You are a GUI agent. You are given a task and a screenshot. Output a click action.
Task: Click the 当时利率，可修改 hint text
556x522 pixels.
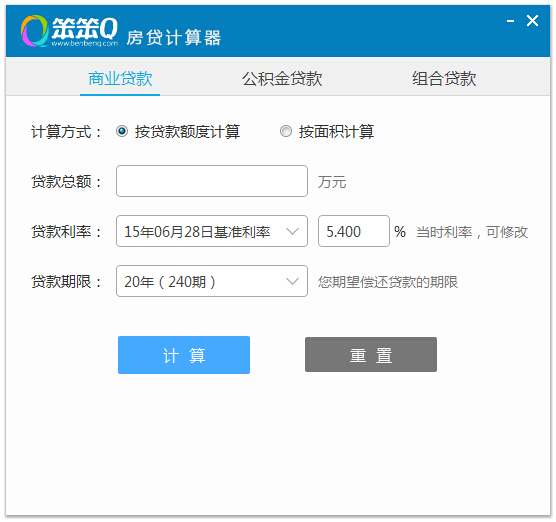(472, 232)
